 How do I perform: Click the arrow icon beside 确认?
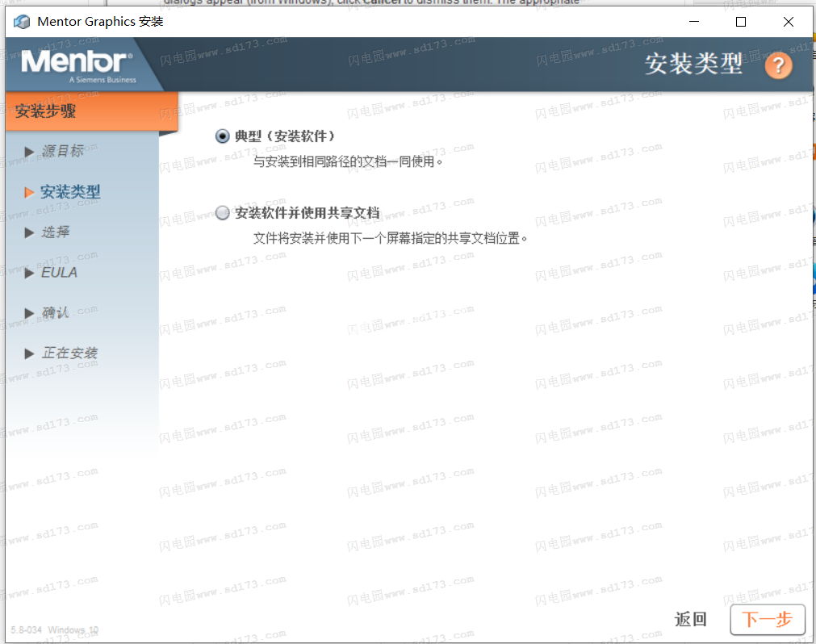click(30, 313)
